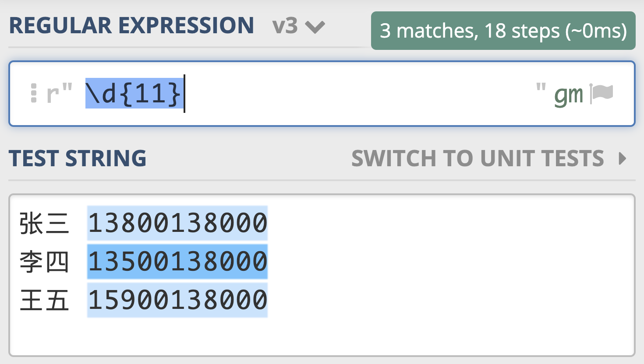Viewport: 644px width, 364px height.
Task: Click the 3 matches, 18 steps badge
Action: coord(503,31)
